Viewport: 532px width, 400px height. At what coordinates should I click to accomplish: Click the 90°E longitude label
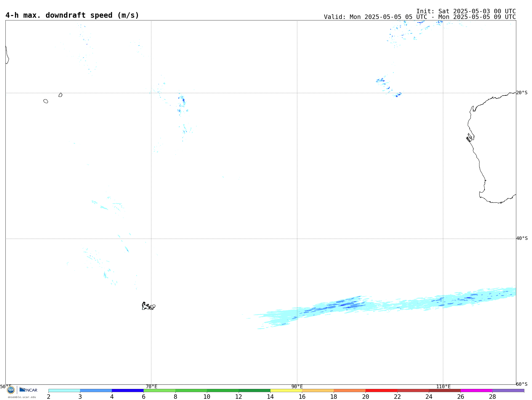[297, 386]
